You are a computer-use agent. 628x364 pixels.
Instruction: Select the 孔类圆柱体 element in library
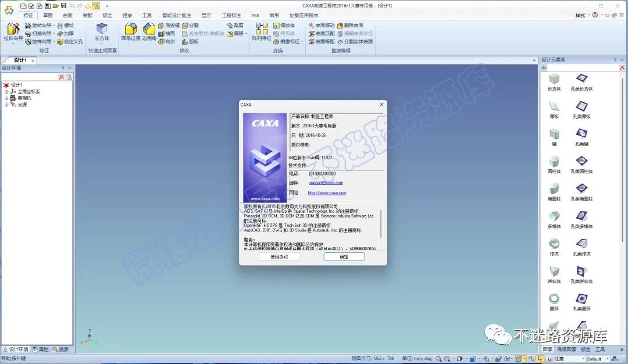click(581, 165)
